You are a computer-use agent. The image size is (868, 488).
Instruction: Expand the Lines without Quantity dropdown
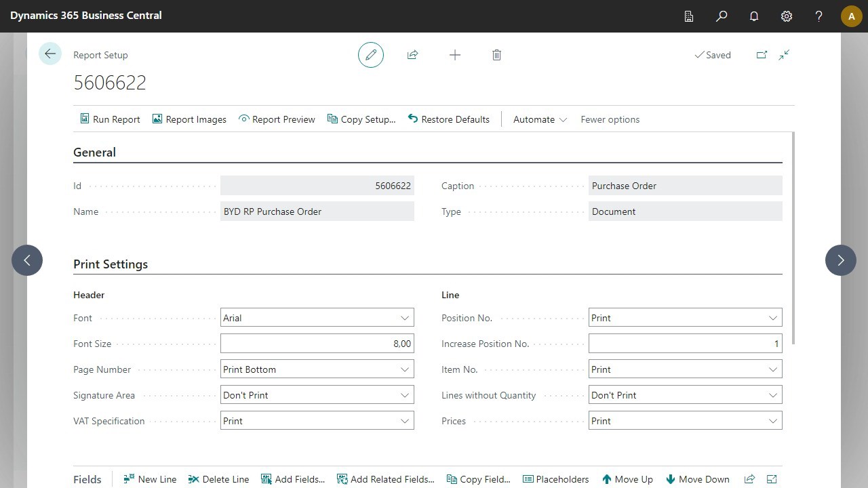click(685, 395)
